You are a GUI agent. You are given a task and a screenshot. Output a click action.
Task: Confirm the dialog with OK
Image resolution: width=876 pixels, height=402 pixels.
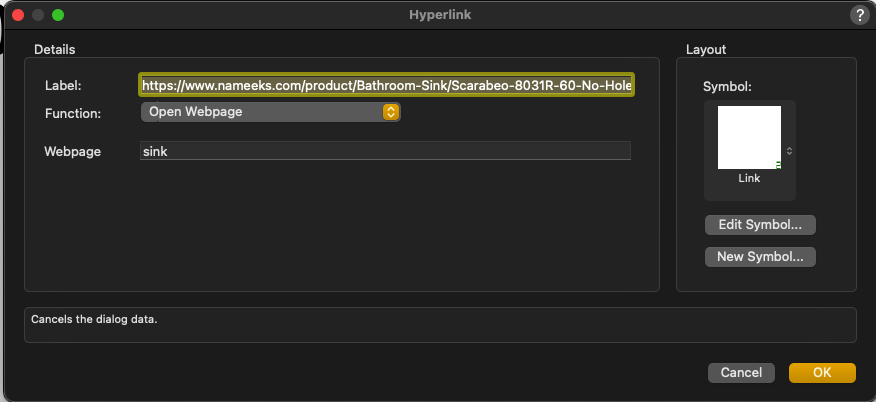822,373
